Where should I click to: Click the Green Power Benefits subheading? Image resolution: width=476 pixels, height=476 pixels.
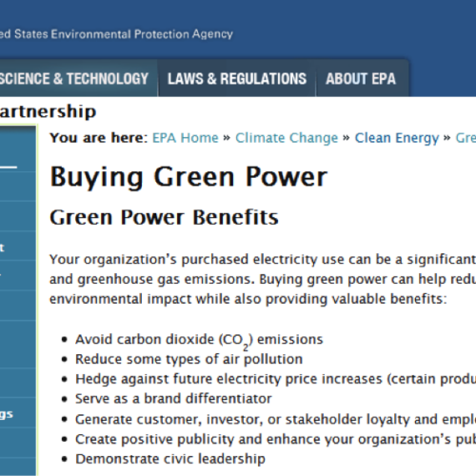tap(164, 217)
